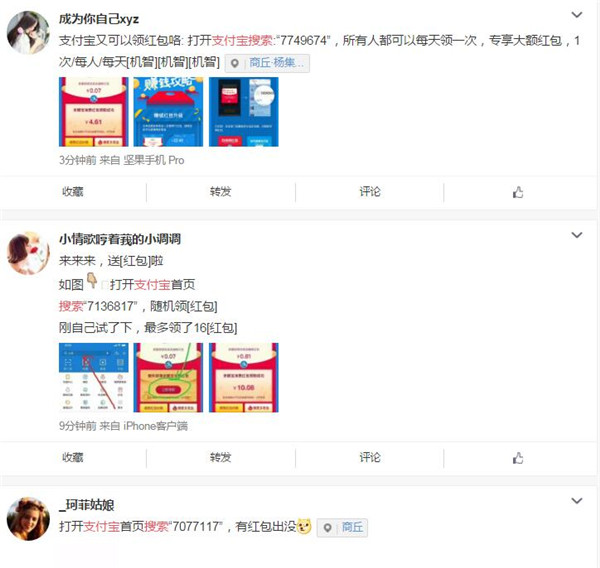Click 转发 under the second post
The width and height of the screenshot is (600, 568).
[220, 457]
